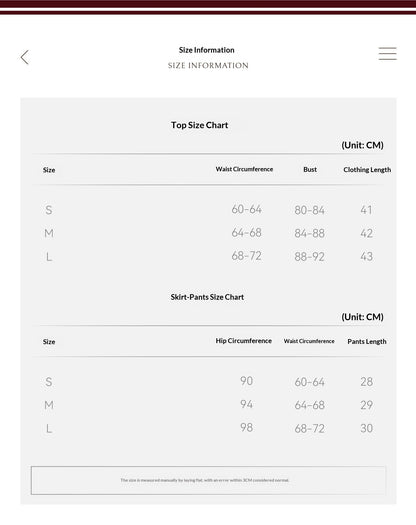Select the Waist Circumference column in top chart
The image size is (416, 525).
click(244, 169)
